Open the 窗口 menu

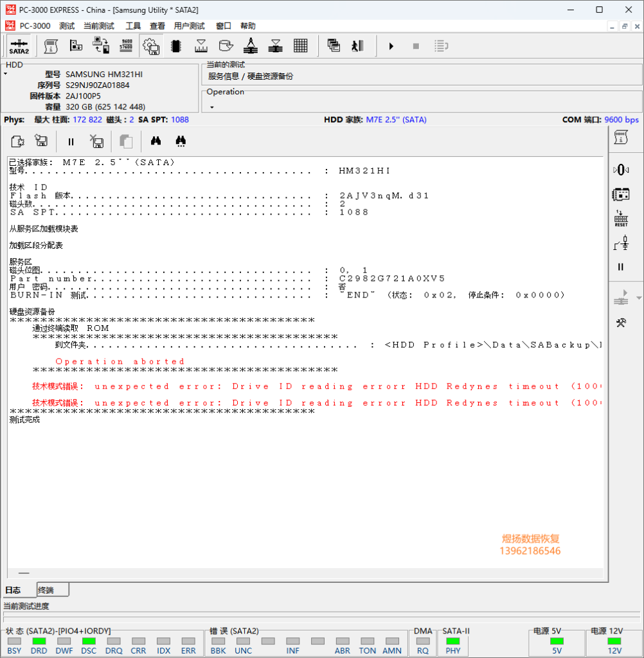click(x=224, y=26)
